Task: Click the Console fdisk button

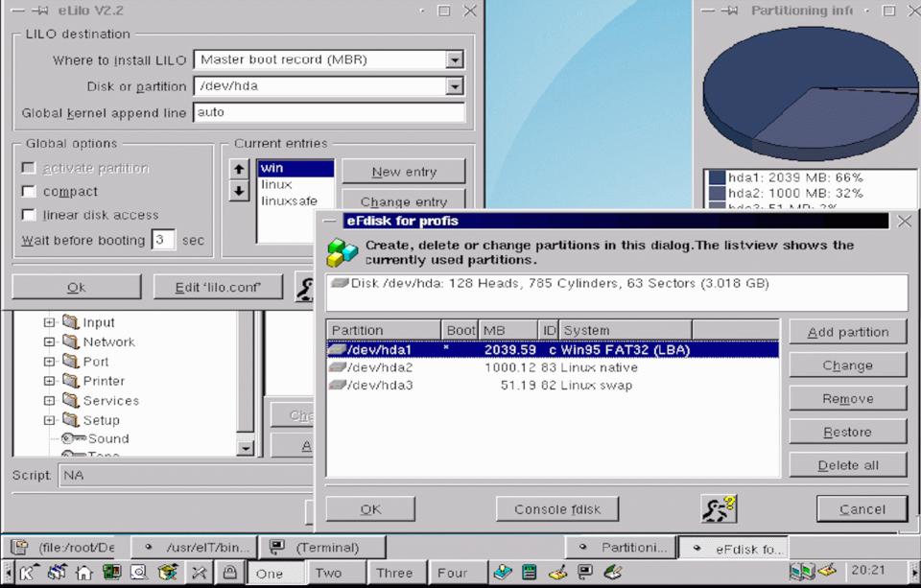Action: point(556,509)
